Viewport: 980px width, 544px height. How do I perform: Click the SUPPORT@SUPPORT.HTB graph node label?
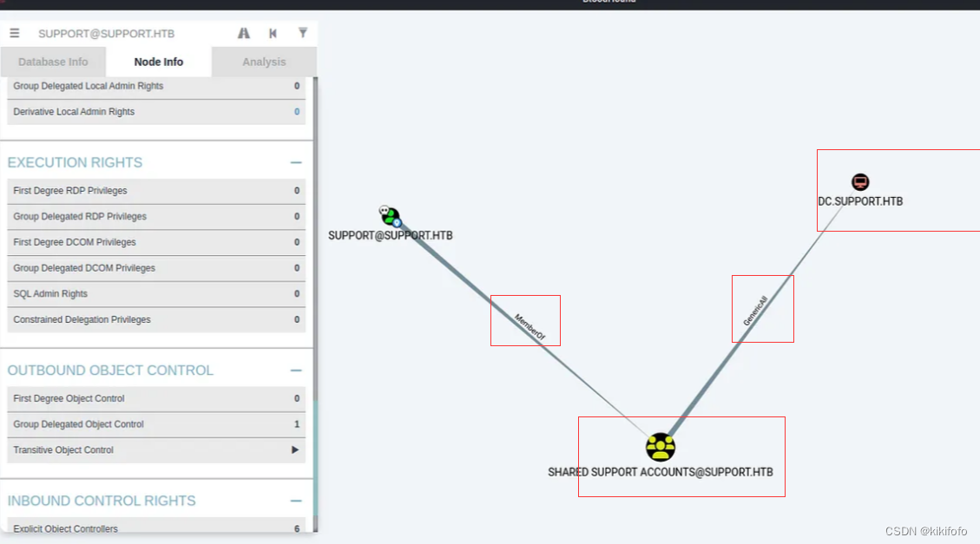click(x=390, y=235)
